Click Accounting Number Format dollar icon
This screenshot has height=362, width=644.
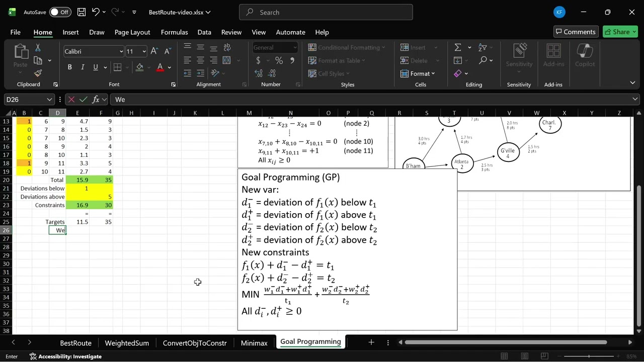coord(258,60)
